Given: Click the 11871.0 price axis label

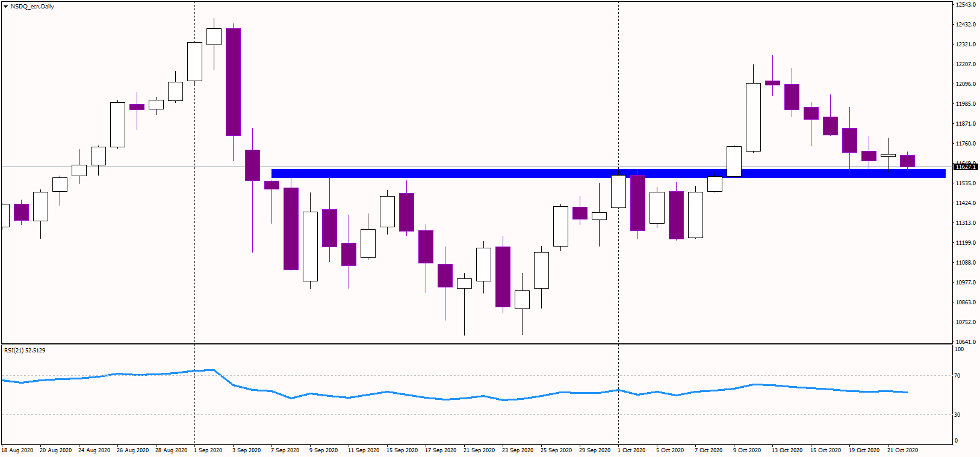Looking at the screenshot, I should pos(966,124).
